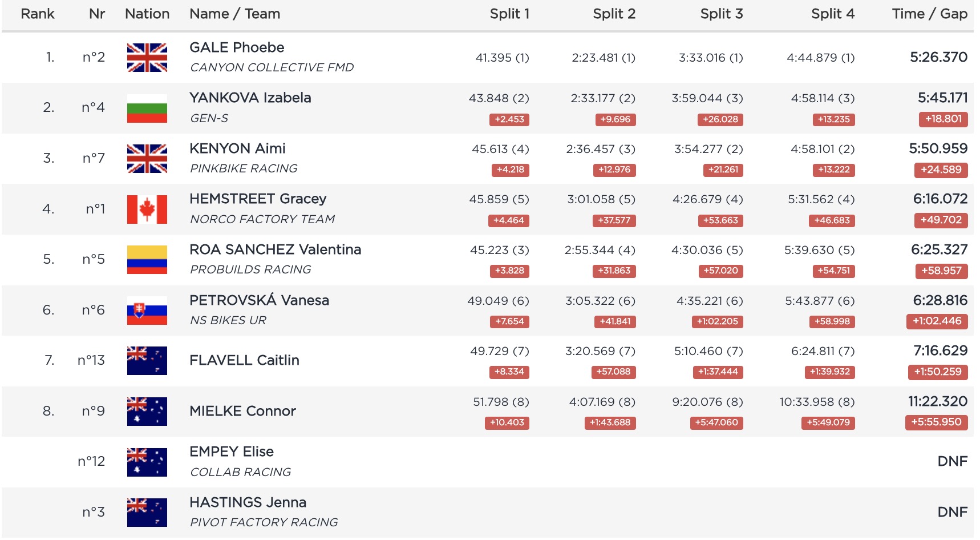Click the +18.801 final gap badge

click(943, 119)
